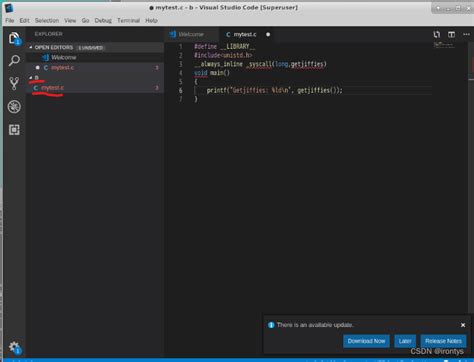Open the Terminal menu
The height and width of the screenshot is (362, 474).
(x=128, y=20)
